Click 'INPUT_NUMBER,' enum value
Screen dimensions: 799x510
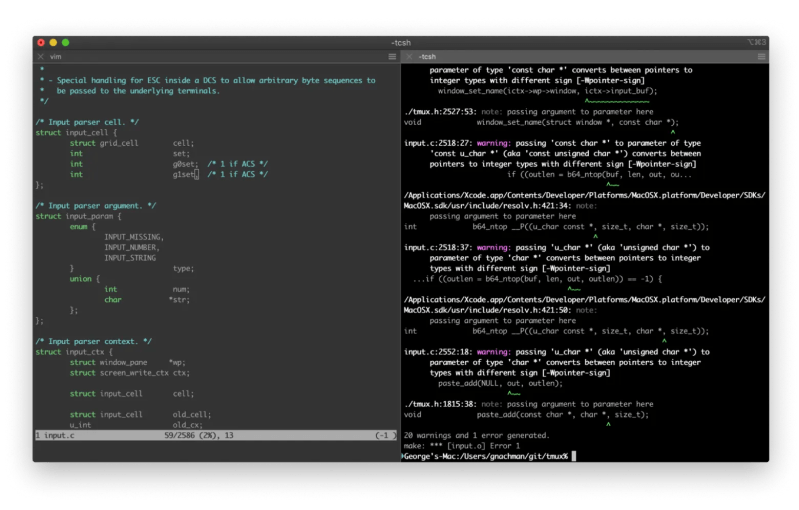132,247
